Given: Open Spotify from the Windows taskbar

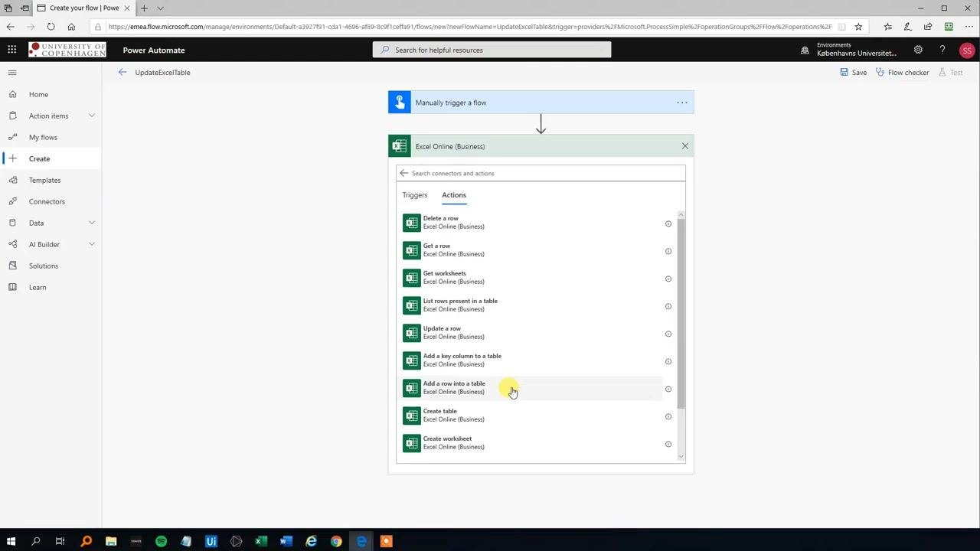Looking at the screenshot, I should [x=161, y=541].
